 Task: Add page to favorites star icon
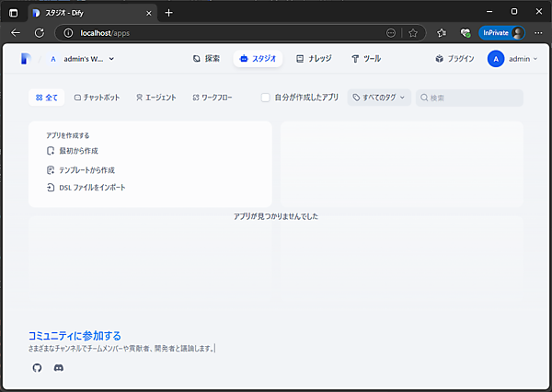click(x=413, y=32)
